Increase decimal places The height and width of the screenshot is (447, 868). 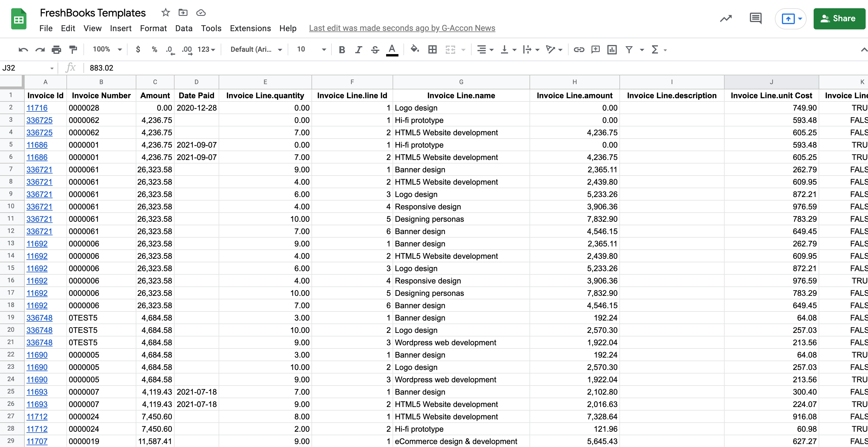(187, 50)
